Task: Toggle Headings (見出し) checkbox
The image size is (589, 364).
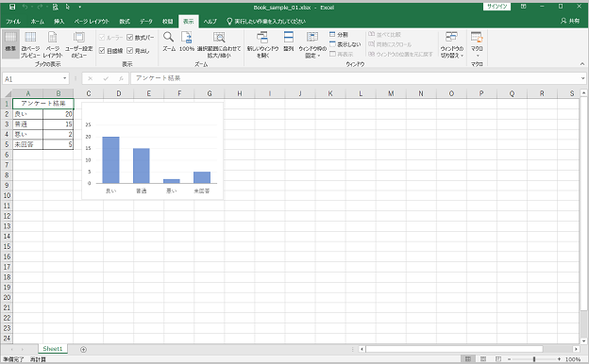Action: coord(138,51)
